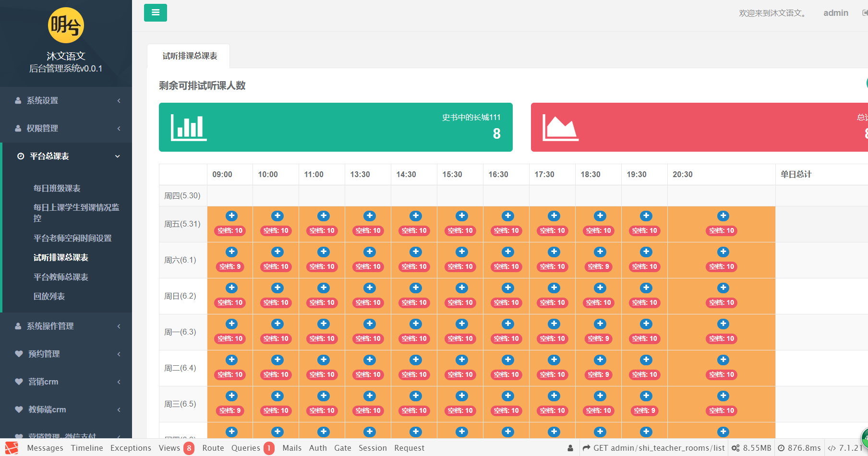
Task: Click the user icon in debugbar
Action: 570,448
